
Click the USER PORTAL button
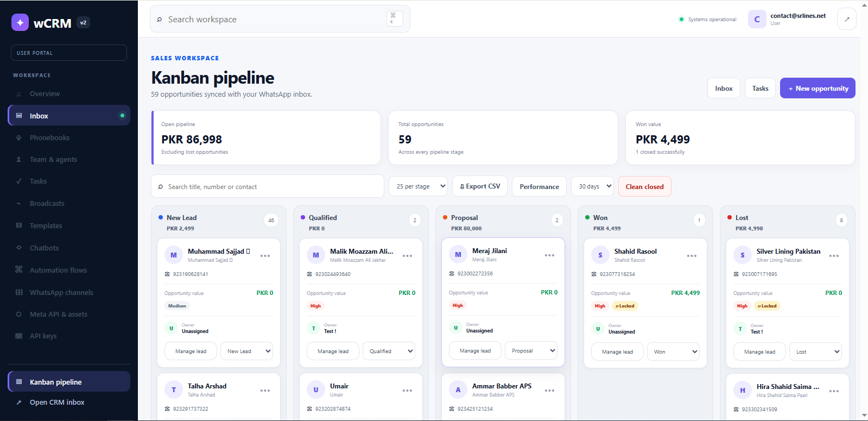coord(69,53)
